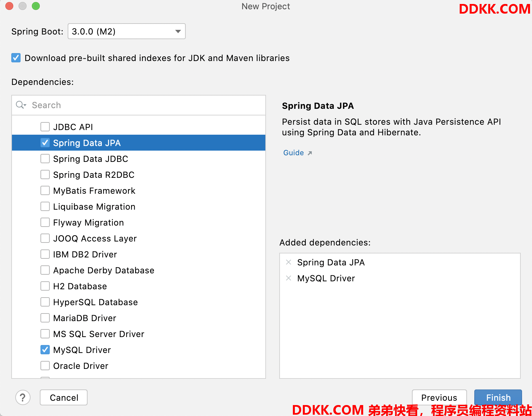Check the JDBC API dependency

(x=45, y=127)
